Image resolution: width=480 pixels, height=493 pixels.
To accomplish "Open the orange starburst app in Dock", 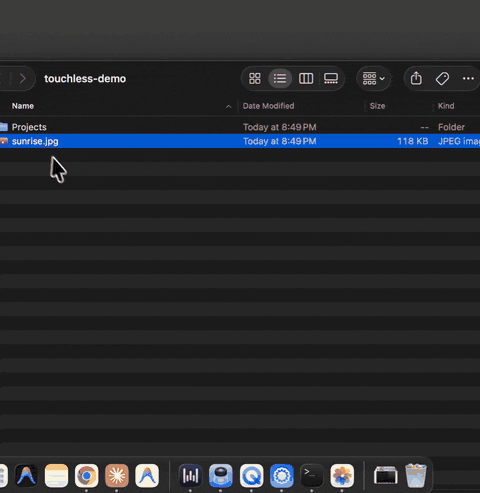I will click(x=117, y=475).
